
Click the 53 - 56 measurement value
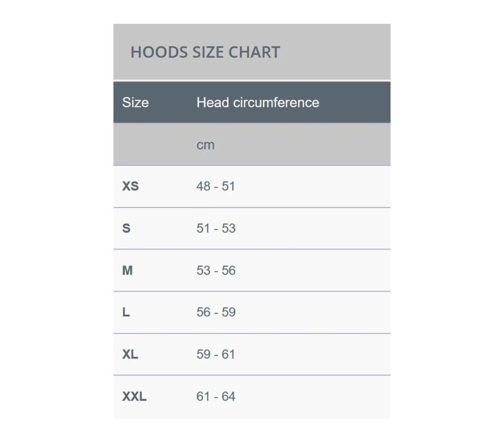click(216, 271)
